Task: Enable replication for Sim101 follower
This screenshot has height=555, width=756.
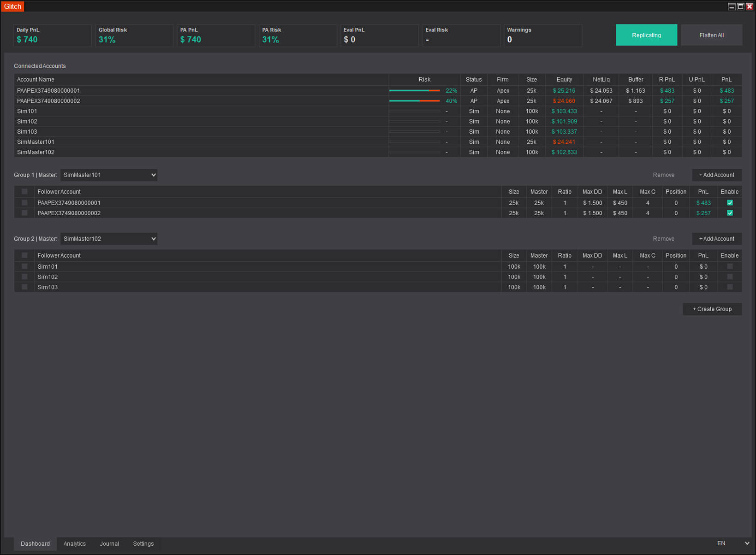Action: click(729, 266)
